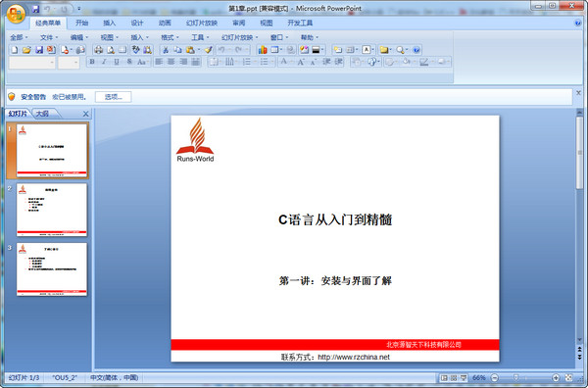Toggle Underline formatting

pos(117,62)
